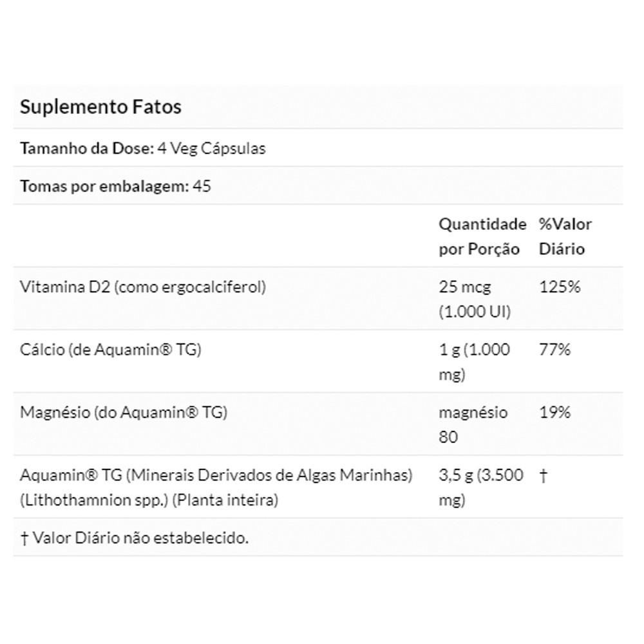Click the "Suplemento Fatos" heading
The width and height of the screenshot is (644, 644).
(100, 107)
